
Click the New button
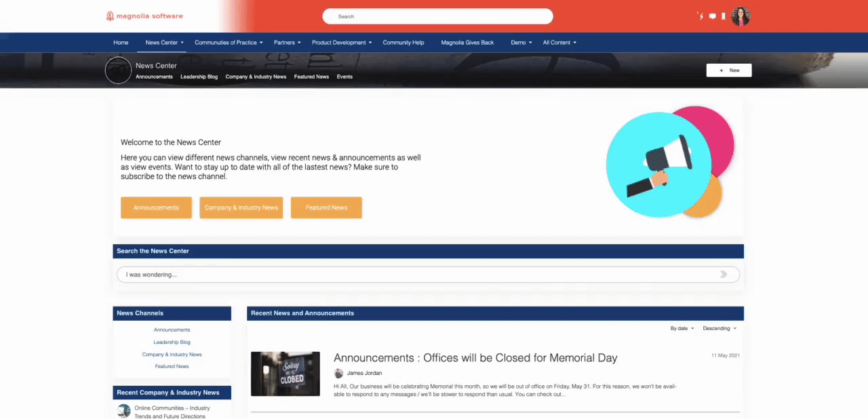[x=729, y=71]
